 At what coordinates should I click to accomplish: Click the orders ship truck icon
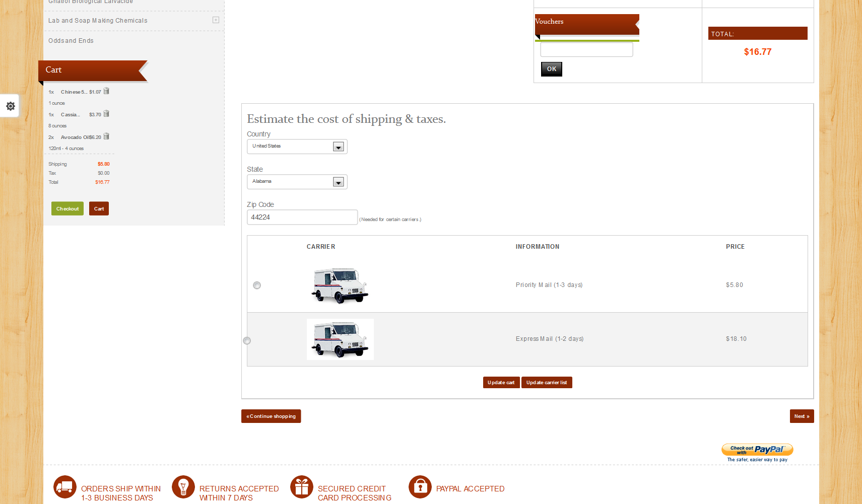[65, 487]
